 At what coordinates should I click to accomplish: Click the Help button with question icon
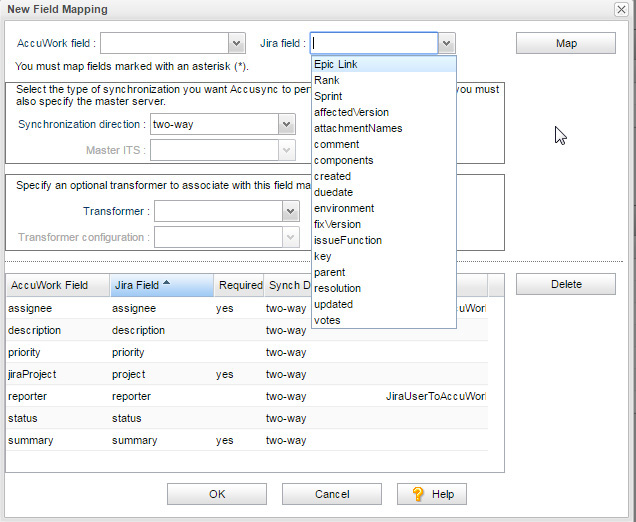click(431, 494)
